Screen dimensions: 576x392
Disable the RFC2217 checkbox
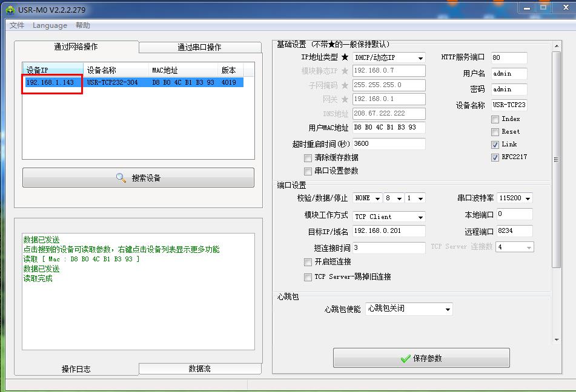[x=495, y=157]
